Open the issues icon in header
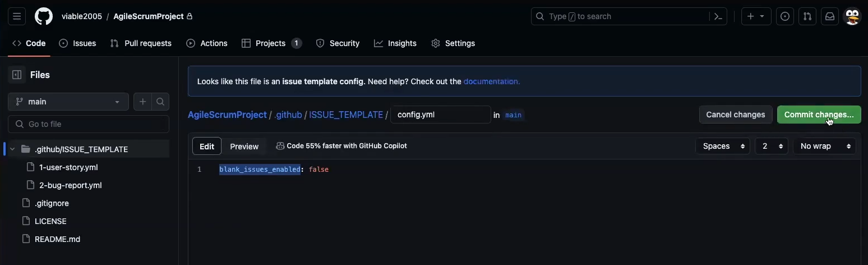 pos(785,16)
